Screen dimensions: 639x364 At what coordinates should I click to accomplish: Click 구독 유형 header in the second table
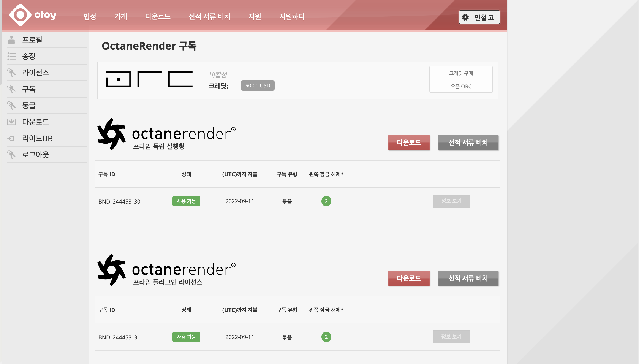287,310
